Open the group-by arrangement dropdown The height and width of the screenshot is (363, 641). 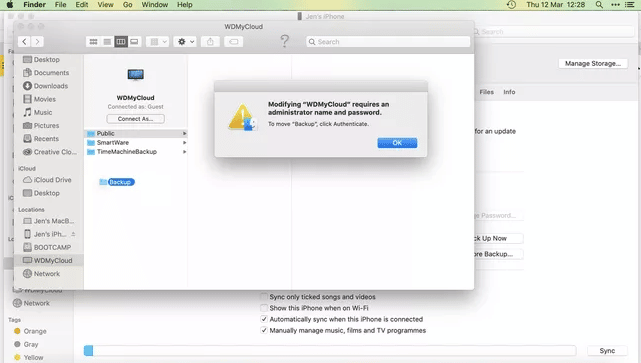157,42
